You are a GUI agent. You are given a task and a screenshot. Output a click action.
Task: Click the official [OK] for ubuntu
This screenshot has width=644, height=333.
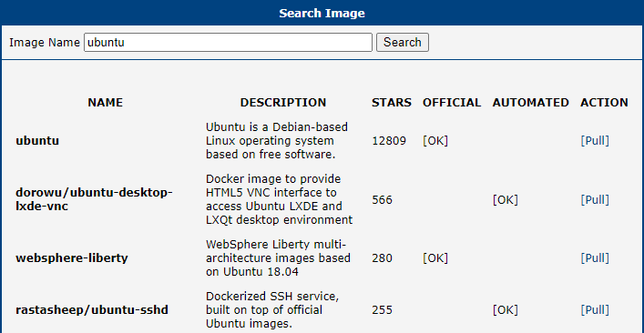tap(435, 141)
